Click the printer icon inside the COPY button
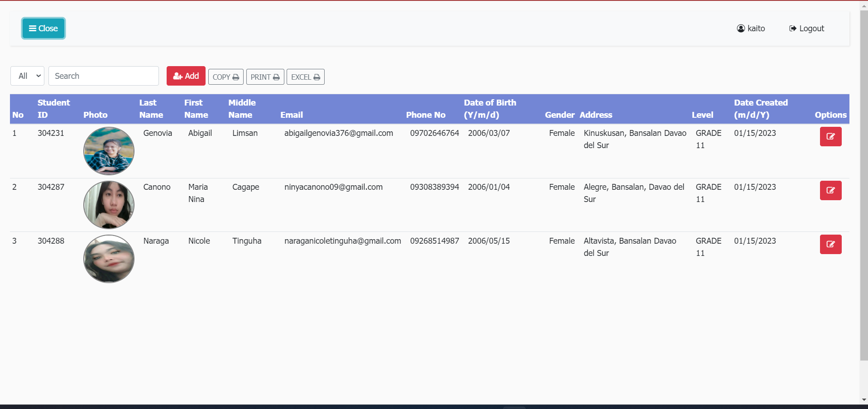Image resolution: width=868 pixels, height=409 pixels. (237, 77)
